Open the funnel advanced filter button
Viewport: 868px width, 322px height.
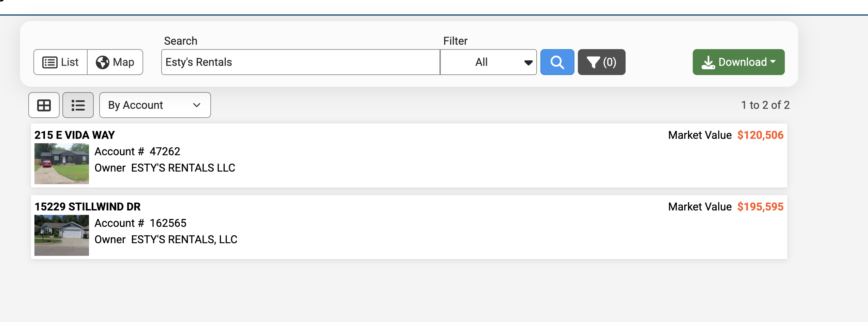tap(601, 62)
